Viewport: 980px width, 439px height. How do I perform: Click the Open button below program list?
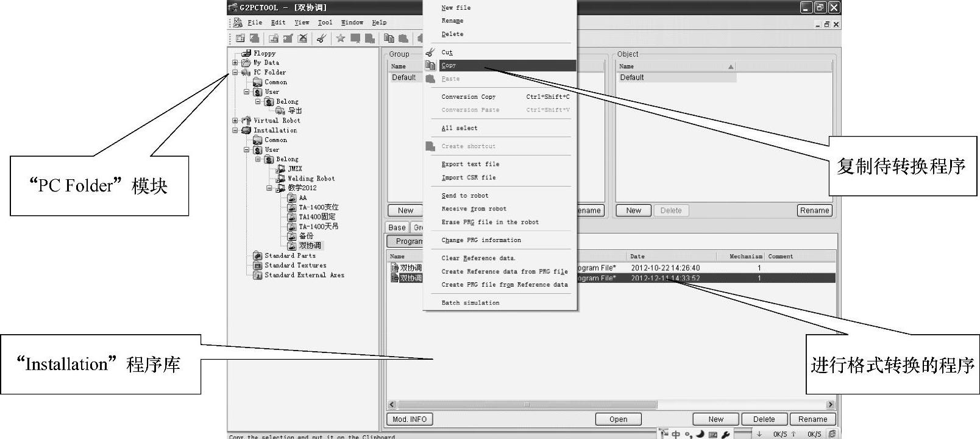point(618,419)
